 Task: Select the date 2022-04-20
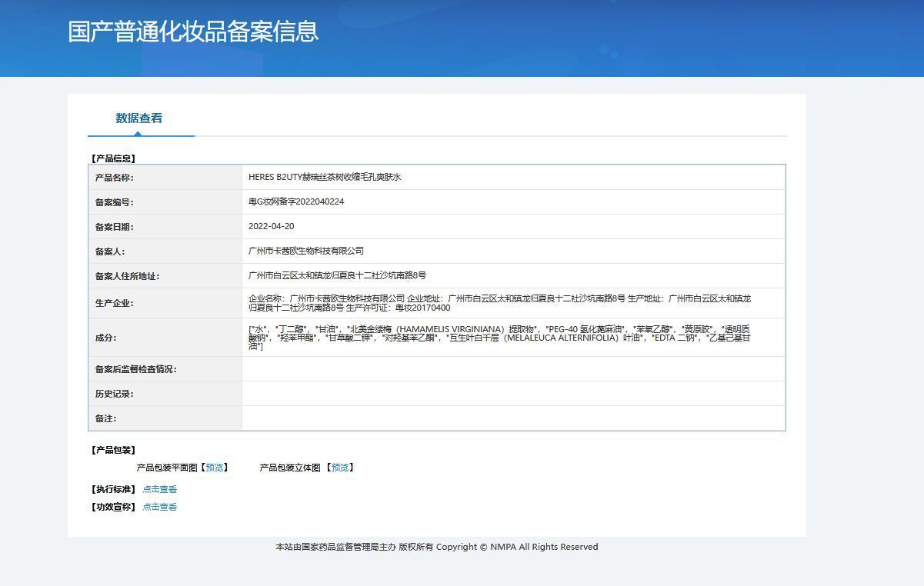click(x=272, y=226)
